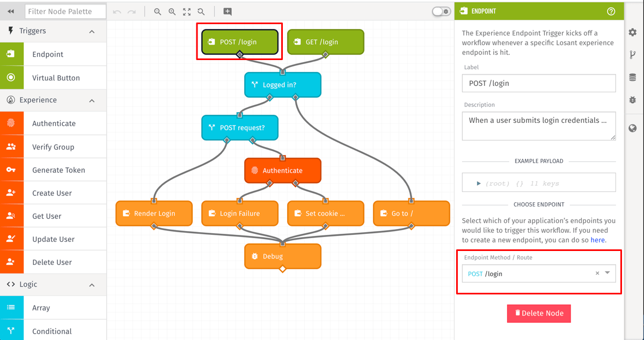The width and height of the screenshot is (644, 340).
Task: Select the Debug node on the canvas
Action: [283, 256]
